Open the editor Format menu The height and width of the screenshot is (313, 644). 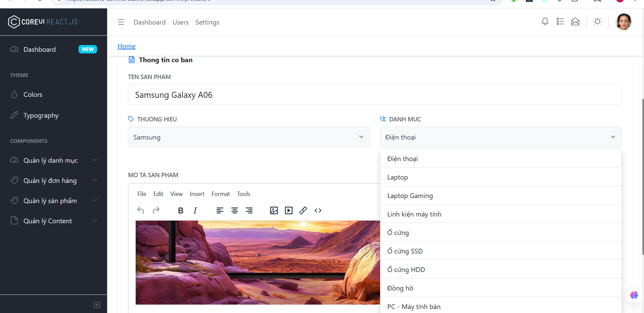coord(221,194)
